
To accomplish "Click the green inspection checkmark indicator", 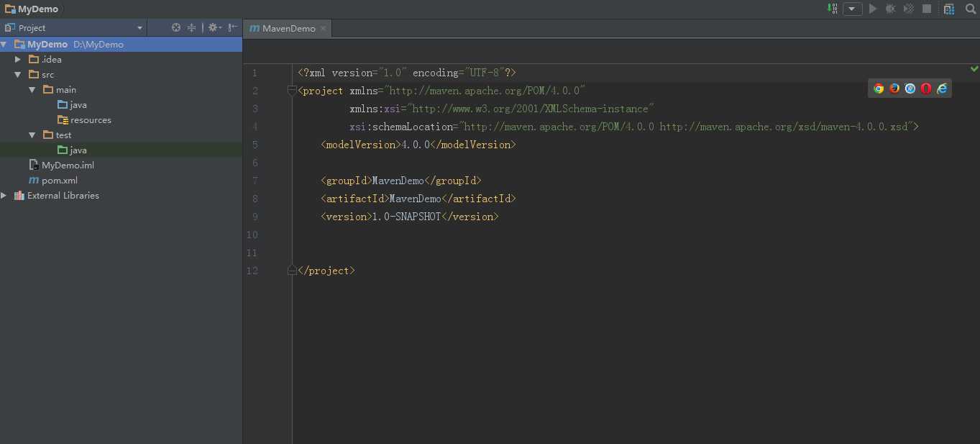I will (974, 68).
